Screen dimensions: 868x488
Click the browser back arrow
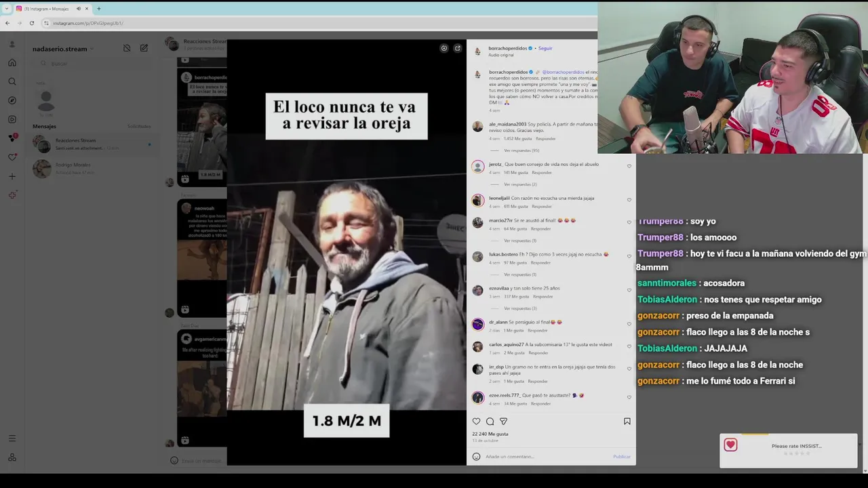pyautogui.click(x=7, y=23)
